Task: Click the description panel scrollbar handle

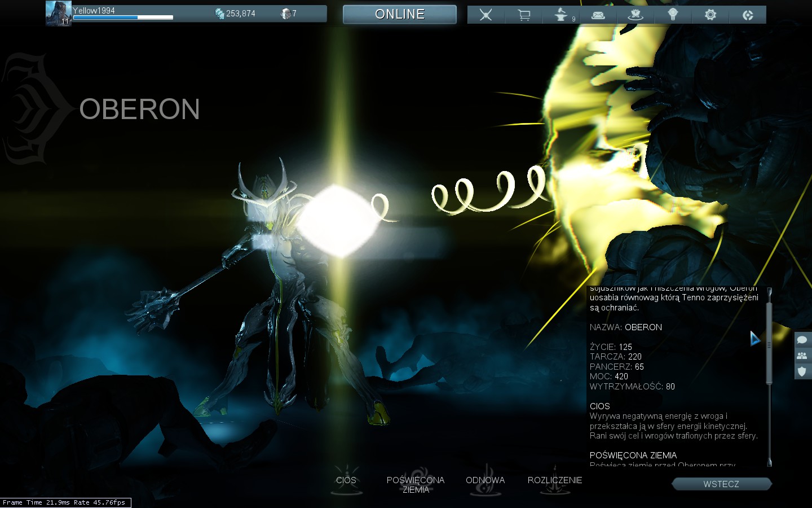Action: click(769, 343)
